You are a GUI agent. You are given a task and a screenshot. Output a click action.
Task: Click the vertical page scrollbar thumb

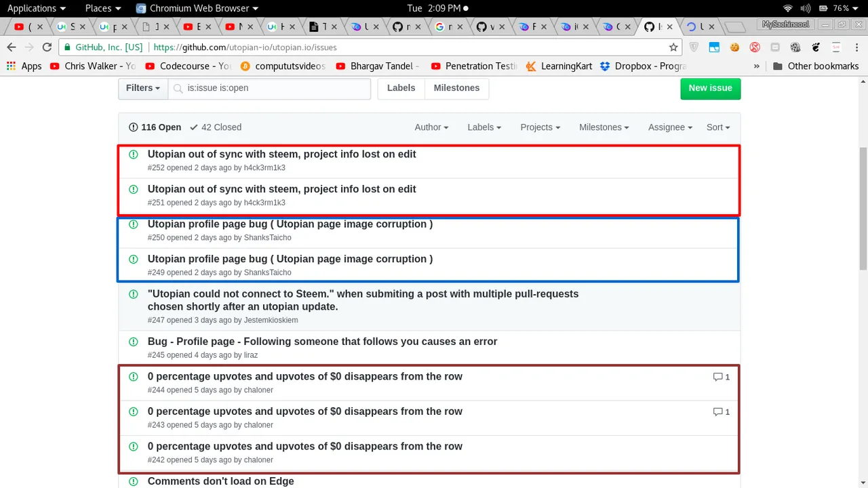[863, 208]
